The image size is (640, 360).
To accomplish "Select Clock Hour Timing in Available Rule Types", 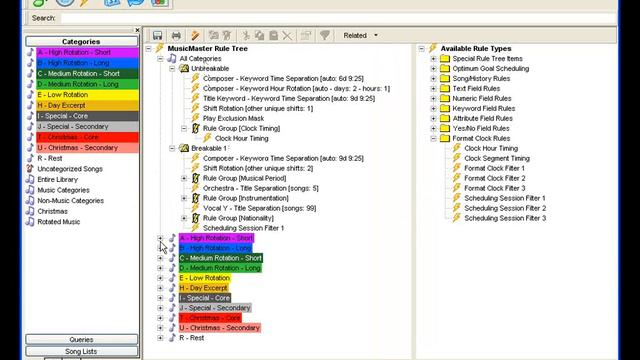I will coord(491,148).
